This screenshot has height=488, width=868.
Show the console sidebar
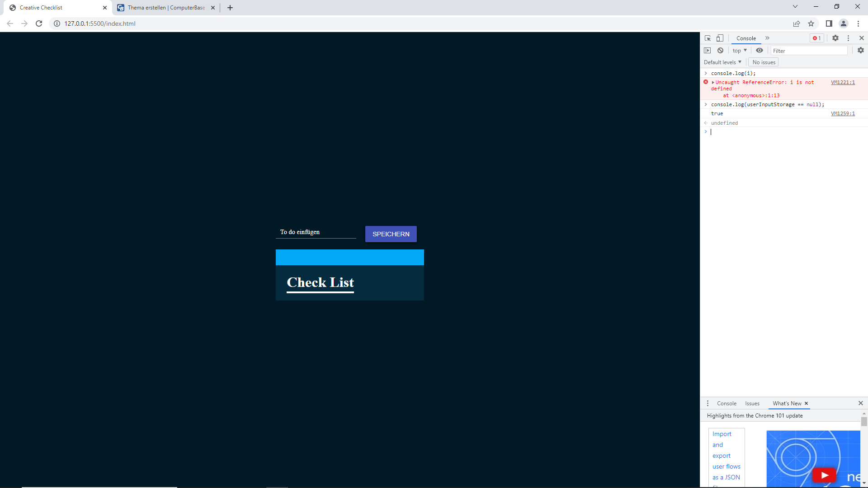pos(708,51)
